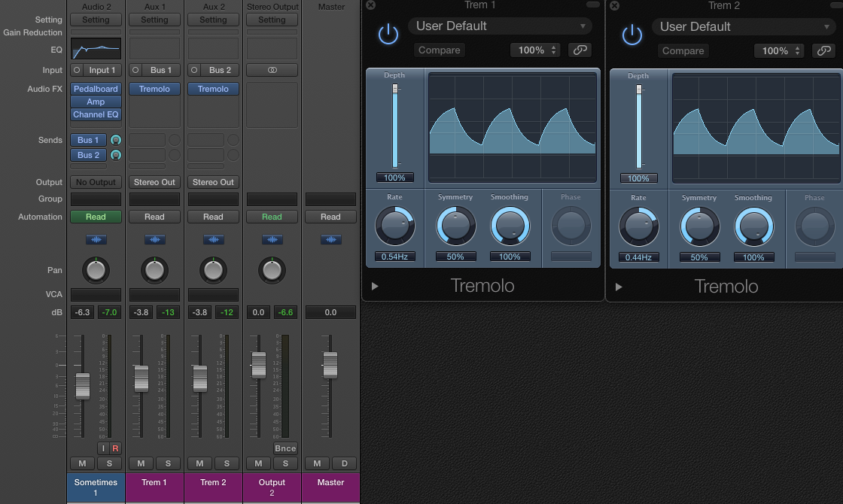Click Bus 2 send slot
The width and height of the screenshot is (843, 504).
pos(88,155)
